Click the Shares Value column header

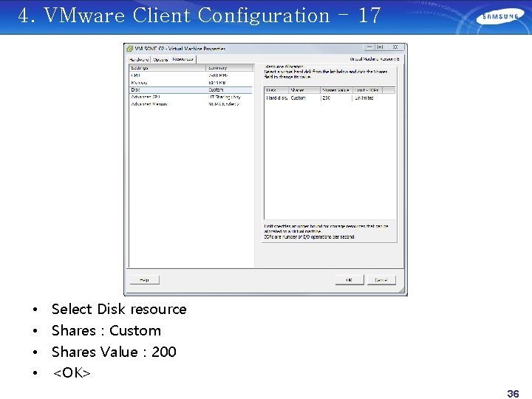click(x=336, y=90)
